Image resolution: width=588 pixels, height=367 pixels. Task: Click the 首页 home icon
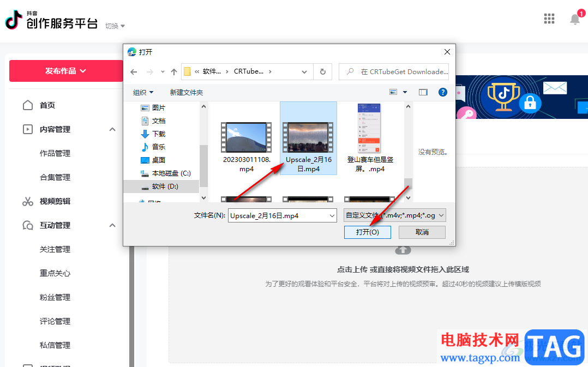point(28,105)
